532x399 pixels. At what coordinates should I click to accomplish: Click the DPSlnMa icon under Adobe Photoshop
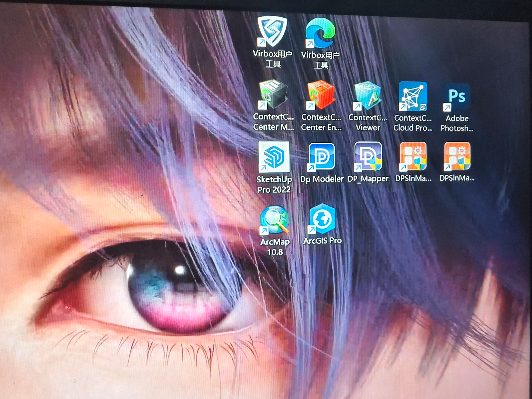[x=457, y=156]
